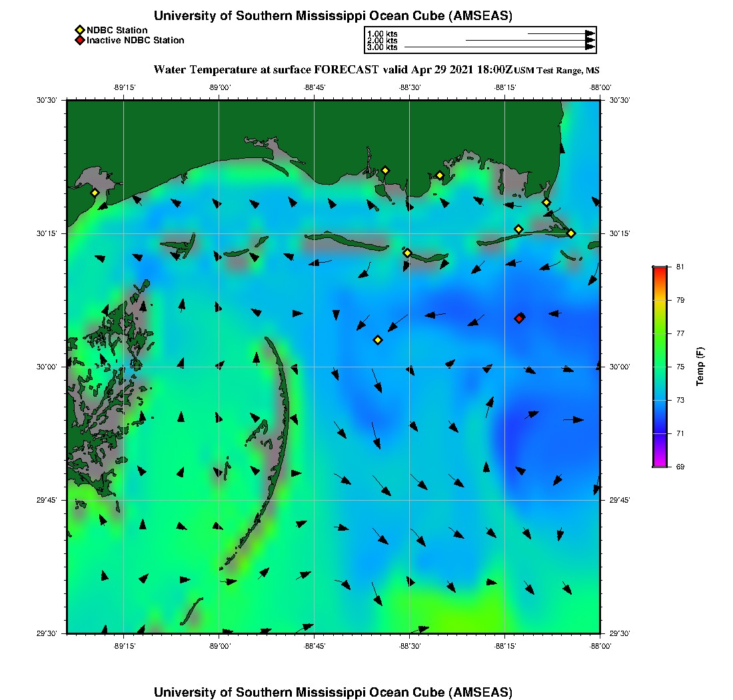Screen dimensions: 733x700
Task: Click yellow coastal station marker just west of -88°30' line
Action: coord(385,171)
